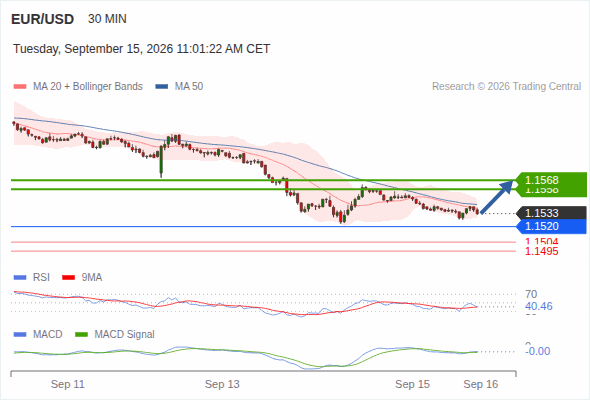
Task: Click the Sep 13 date axis label
Action: pos(222,384)
